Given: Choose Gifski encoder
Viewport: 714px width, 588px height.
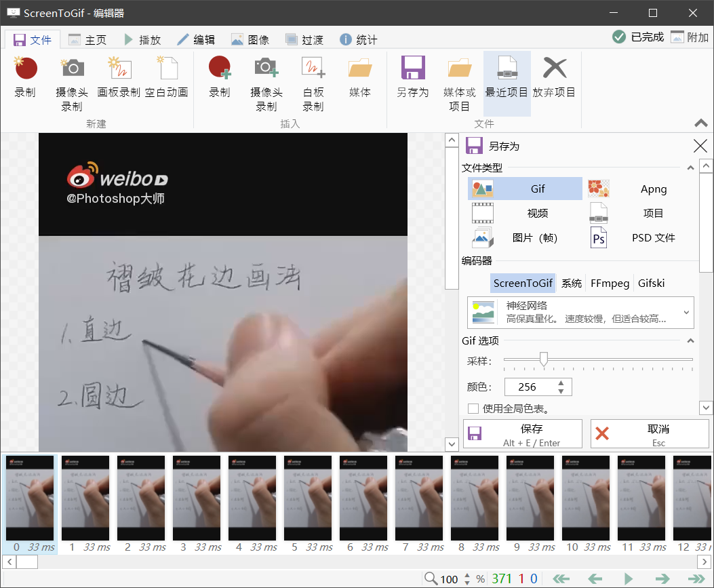Looking at the screenshot, I should [x=651, y=283].
